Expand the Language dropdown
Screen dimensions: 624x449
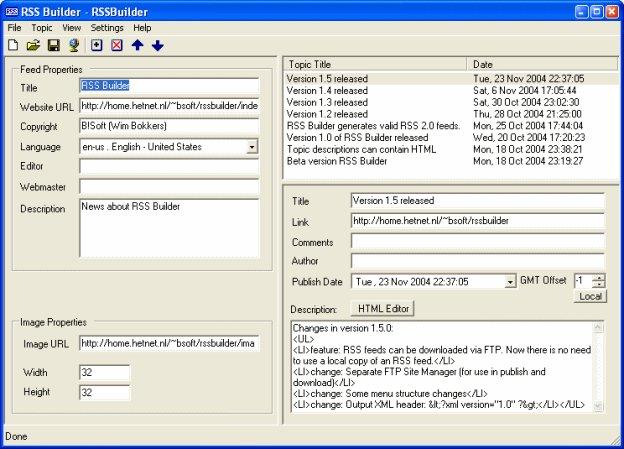click(251, 147)
